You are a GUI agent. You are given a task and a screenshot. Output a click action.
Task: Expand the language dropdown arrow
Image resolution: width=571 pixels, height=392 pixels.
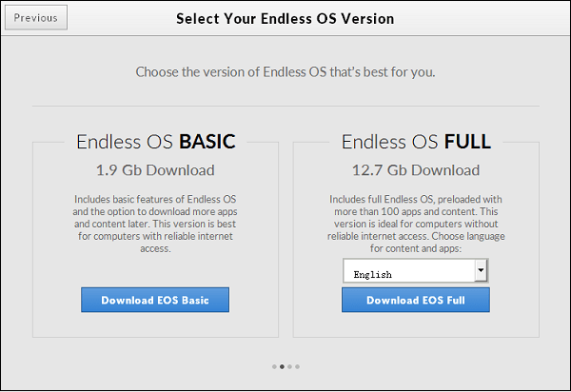coord(481,272)
